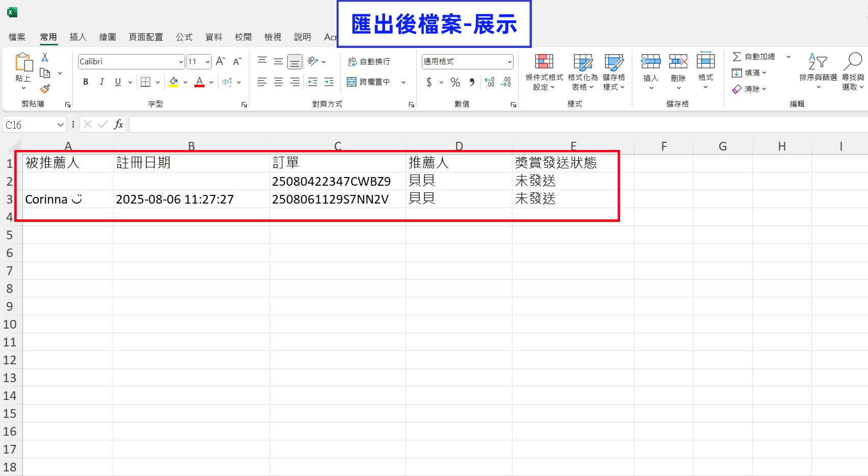This screenshot has height=476, width=868.
Task: Click the bottom align icon
Action: tap(295, 62)
